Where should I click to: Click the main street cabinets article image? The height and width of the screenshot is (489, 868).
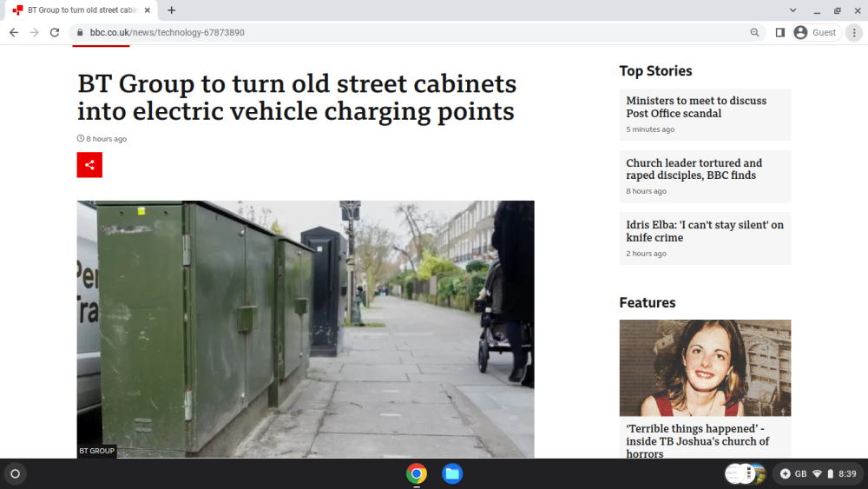[306, 329]
